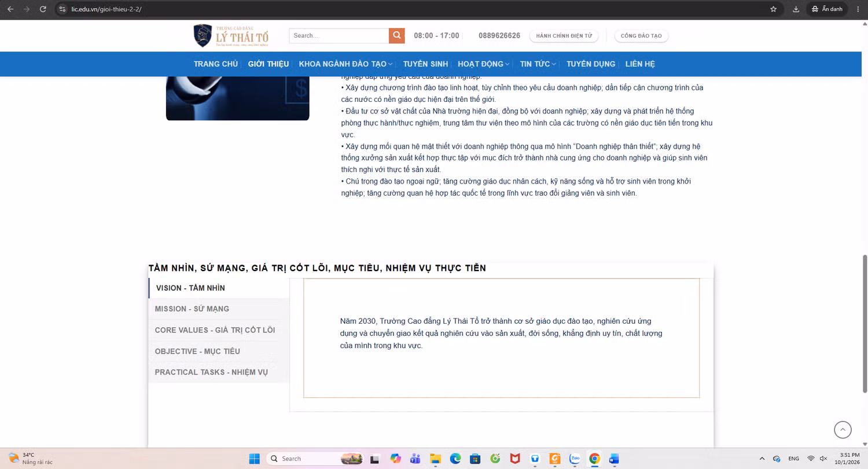The height and width of the screenshot is (469, 868).
Task: Switch to CORE VALUES - GIÁ TRỊ CỐT LÕI tab
Action: click(x=219, y=330)
